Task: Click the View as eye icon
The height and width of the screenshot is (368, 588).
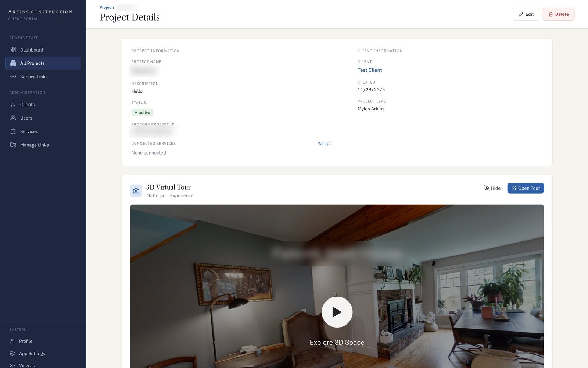Action: tap(12, 365)
